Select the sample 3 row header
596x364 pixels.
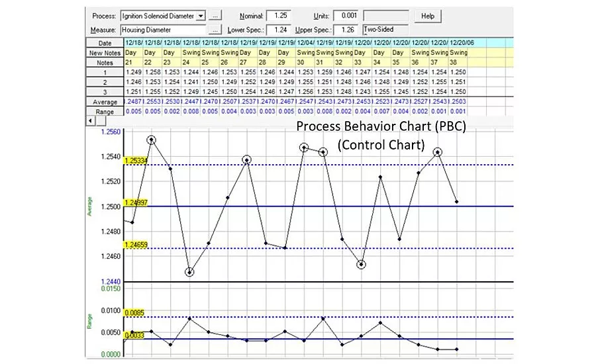[105, 91]
